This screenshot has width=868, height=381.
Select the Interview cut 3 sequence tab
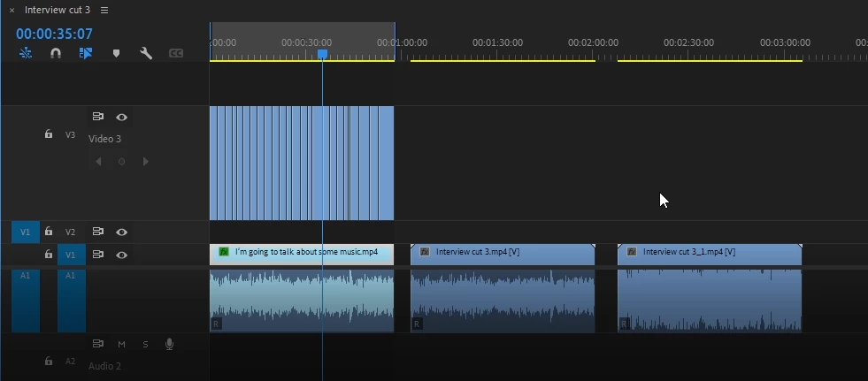coord(58,10)
